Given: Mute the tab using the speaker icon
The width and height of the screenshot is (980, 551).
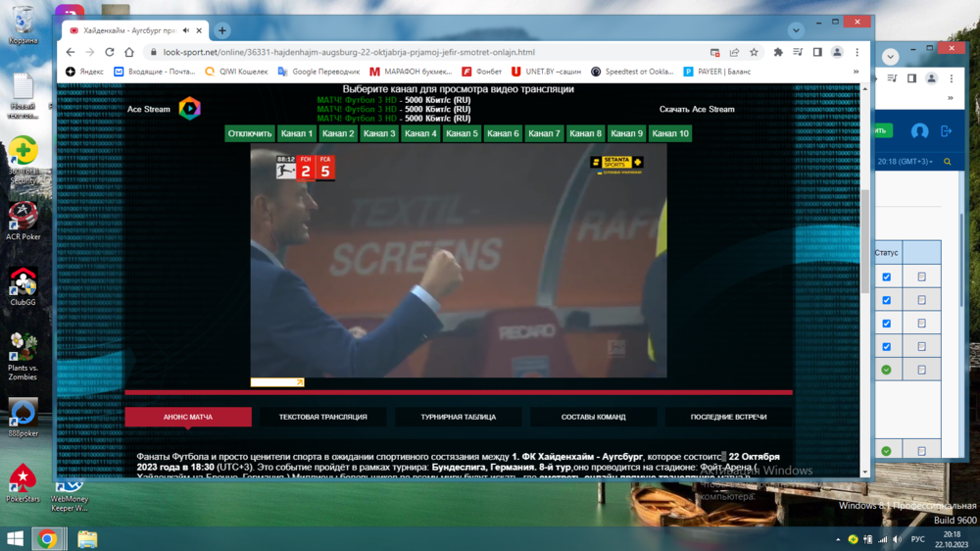Looking at the screenshot, I should 186,30.
